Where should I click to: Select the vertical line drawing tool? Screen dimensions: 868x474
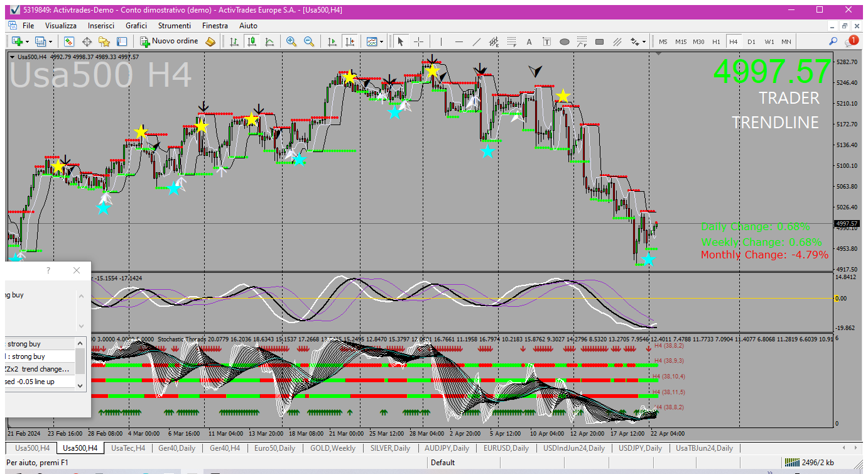coord(442,41)
